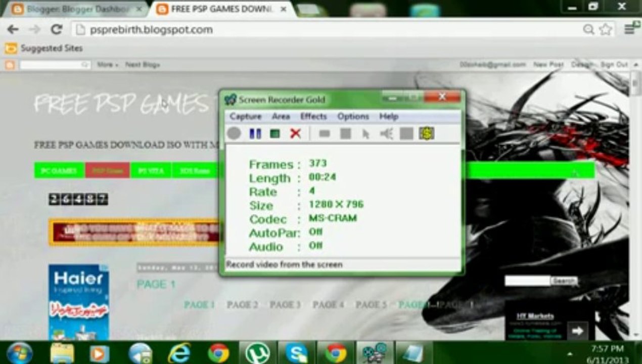This screenshot has width=642, height=364.
Task: Go to PAGE 3 link
Action: (x=285, y=305)
